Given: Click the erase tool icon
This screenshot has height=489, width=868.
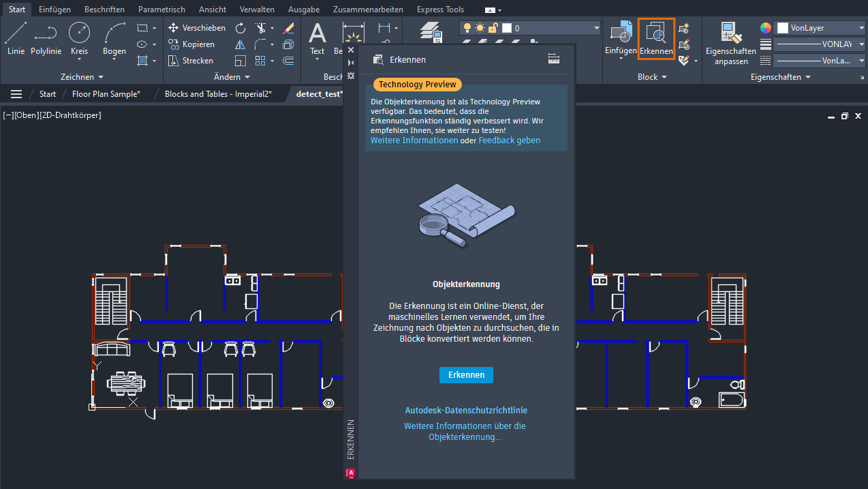Looking at the screenshot, I should point(288,28).
